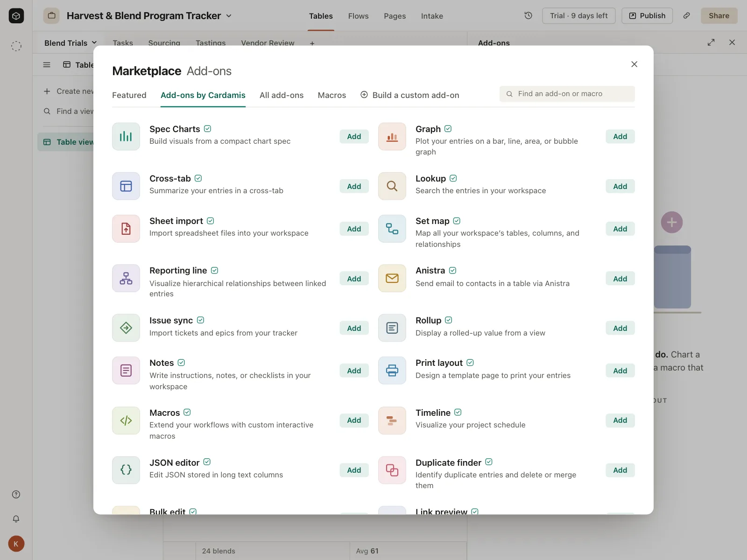Add the Duplicate finder add-on
Screen dimensions: 747x560
(620, 470)
